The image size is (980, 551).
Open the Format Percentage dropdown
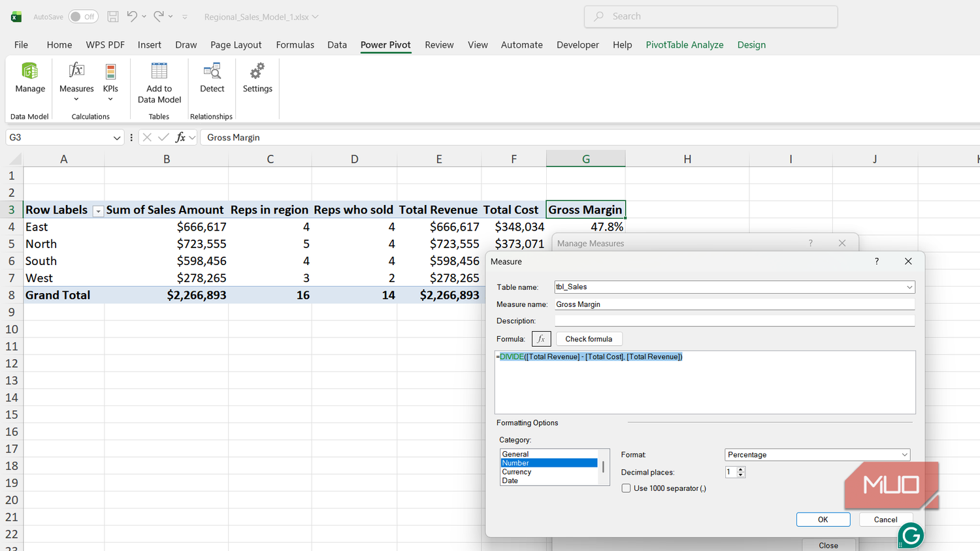[905, 455]
